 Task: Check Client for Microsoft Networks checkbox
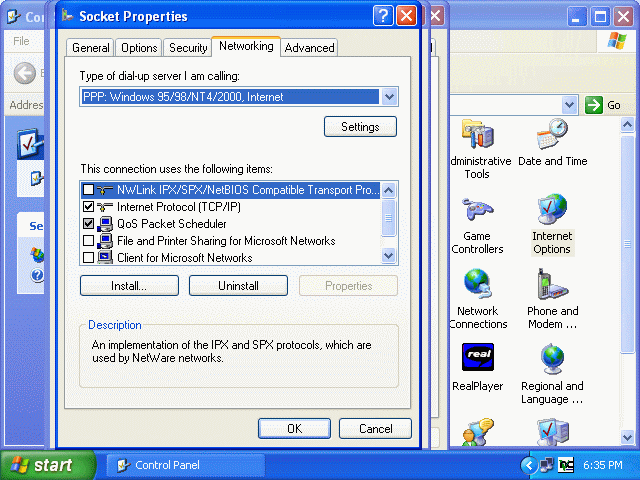click(88, 258)
